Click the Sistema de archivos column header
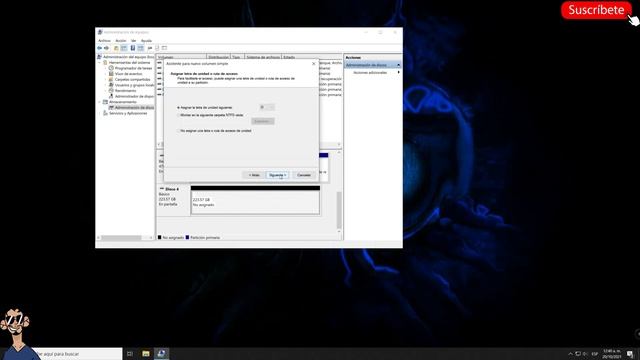Viewport: 640px width, 360px height. click(263, 57)
